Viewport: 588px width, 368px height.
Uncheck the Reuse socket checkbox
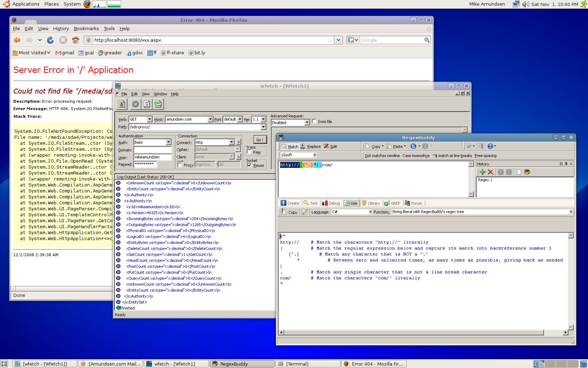click(249, 165)
